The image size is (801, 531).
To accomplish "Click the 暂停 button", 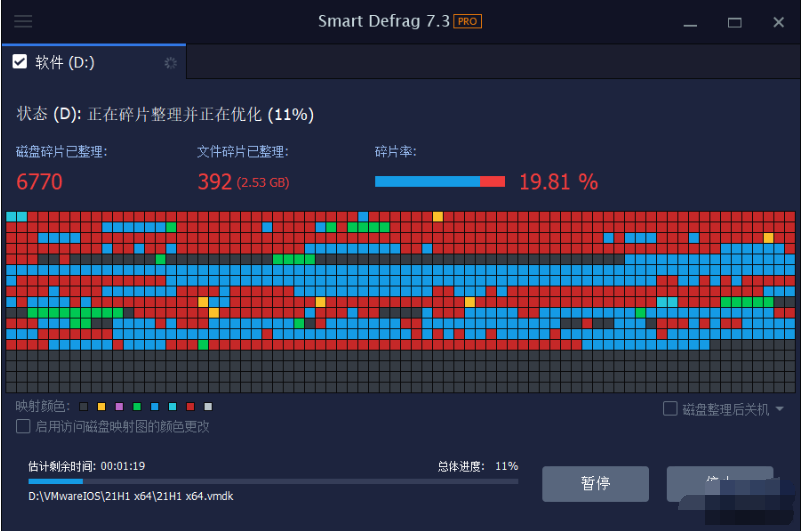I will [x=595, y=483].
